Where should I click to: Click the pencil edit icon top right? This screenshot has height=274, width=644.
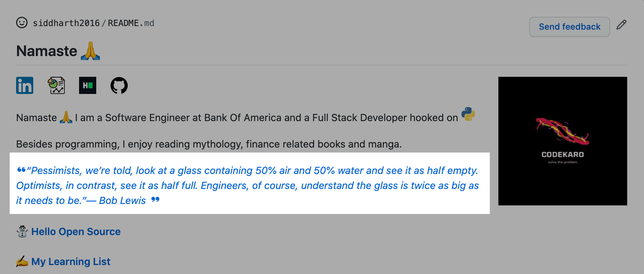click(x=621, y=24)
